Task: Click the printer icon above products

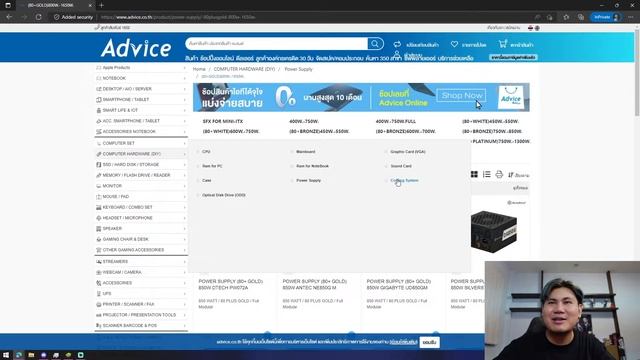Action: tap(499, 174)
